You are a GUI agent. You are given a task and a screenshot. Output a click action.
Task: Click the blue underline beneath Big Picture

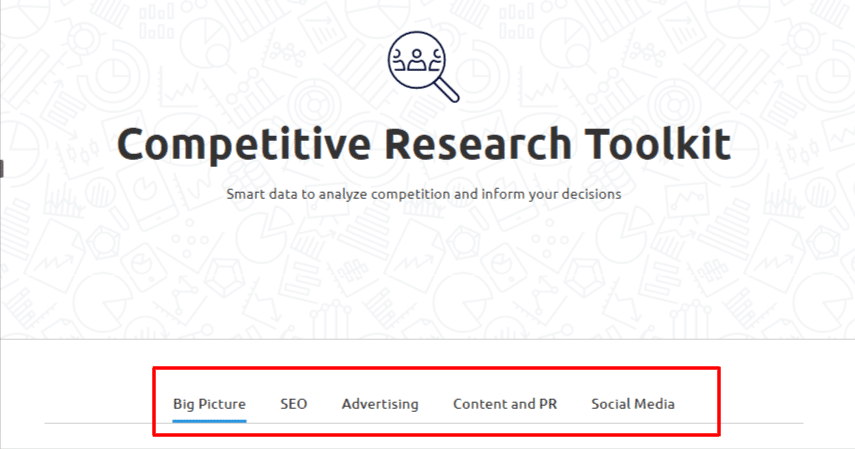tap(209, 421)
